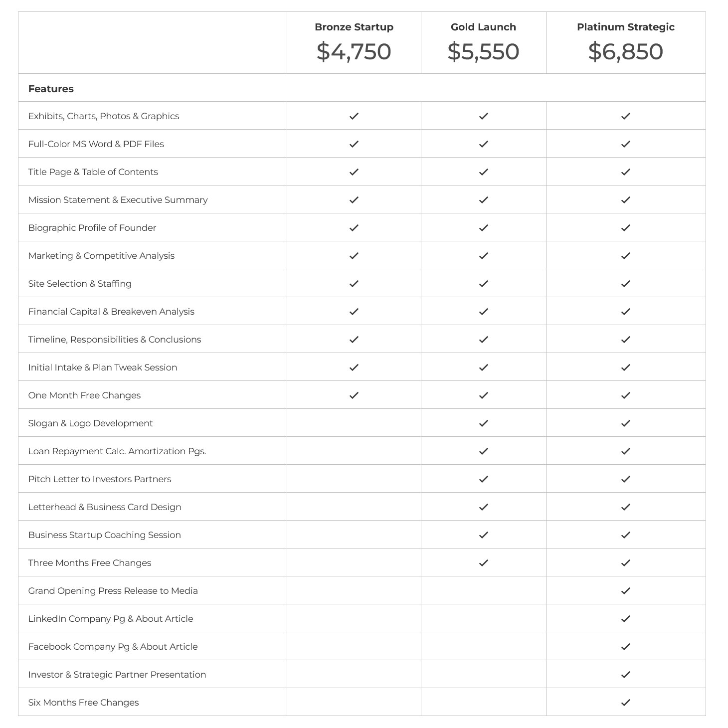Click Platinum checkmark for Facebook Company Pg row
The height and width of the screenshot is (728, 728).
626,647
